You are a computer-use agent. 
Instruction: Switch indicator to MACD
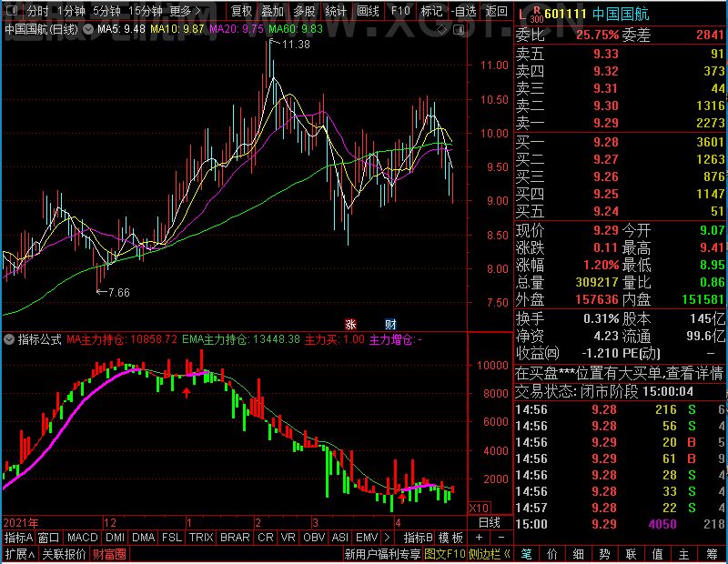coord(83,538)
